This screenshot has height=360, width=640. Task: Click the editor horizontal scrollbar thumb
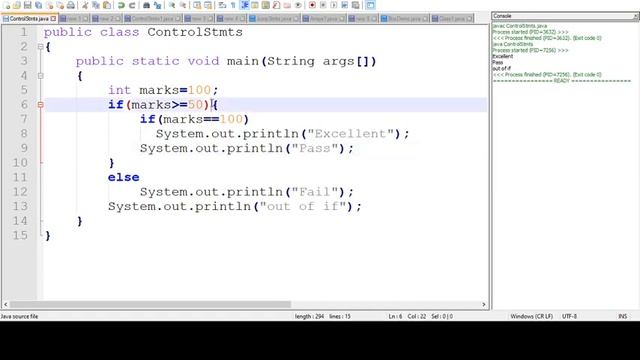tap(150, 304)
